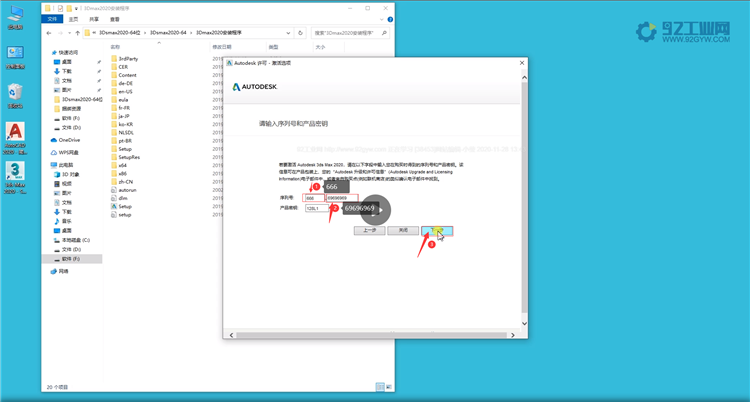The height and width of the screenshot is (402, 750).
Task: Select the autorun file in Explorer
Action: point(123,190)
